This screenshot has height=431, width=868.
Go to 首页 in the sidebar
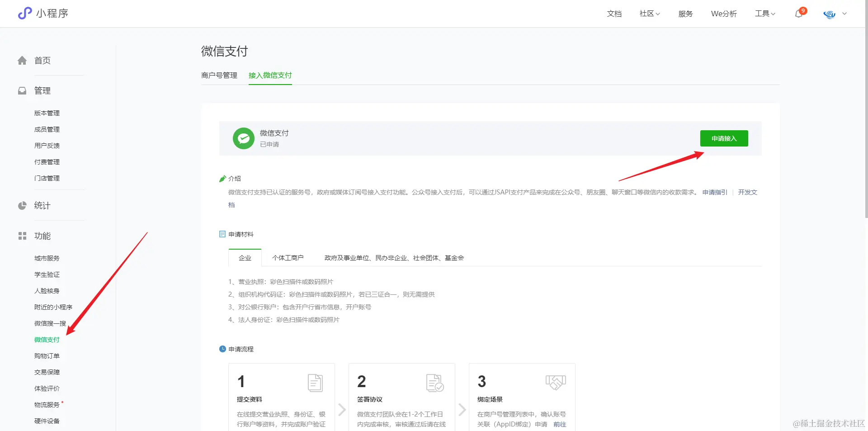coord(42,61)
